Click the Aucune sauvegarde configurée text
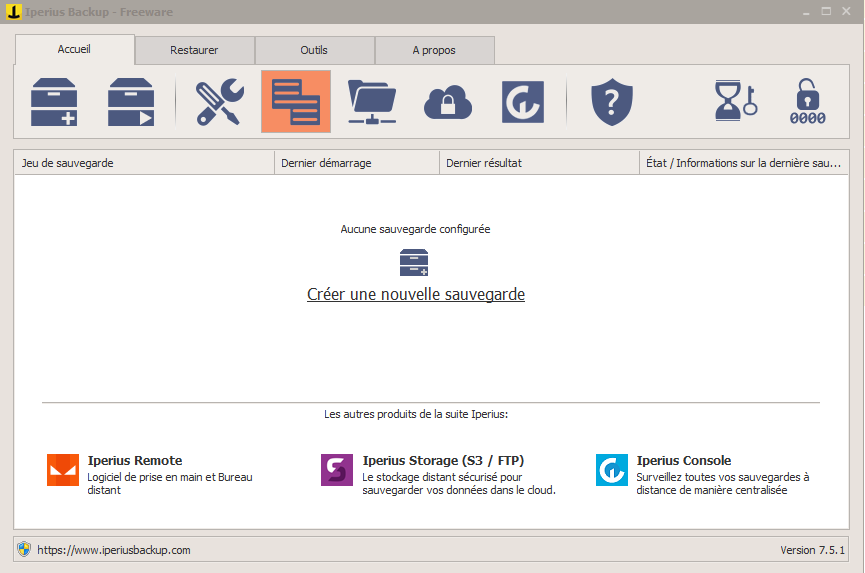This screenshot has width=865, height=573. (415, 229)
